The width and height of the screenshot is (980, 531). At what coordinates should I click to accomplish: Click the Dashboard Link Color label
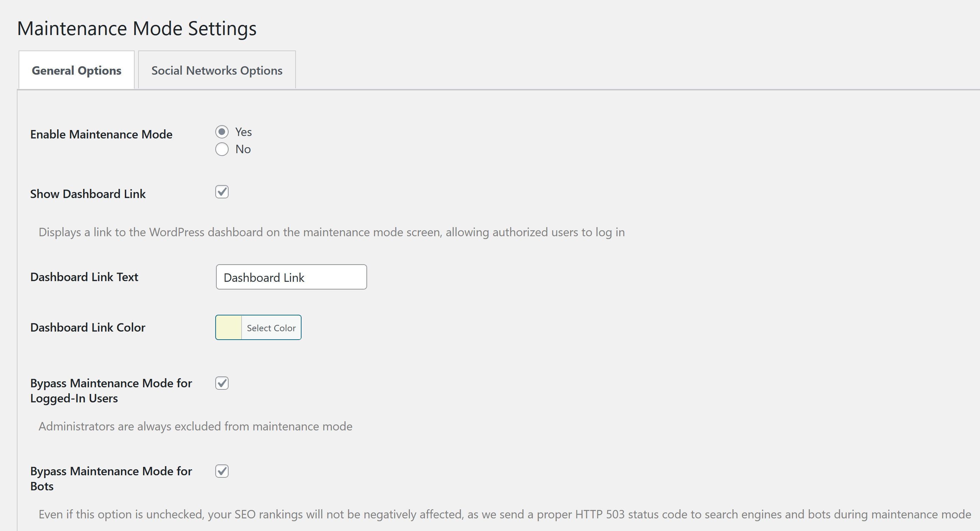[x=88, y=327]
